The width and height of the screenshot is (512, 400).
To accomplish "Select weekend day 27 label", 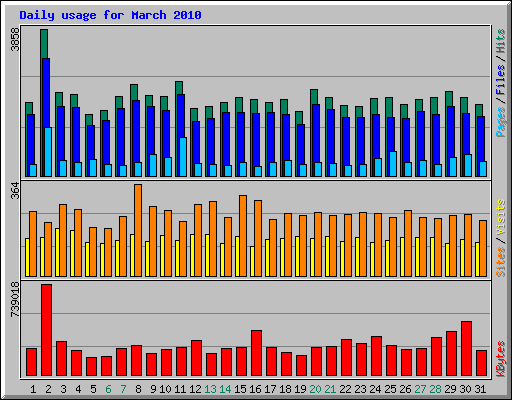I will [x=420, y=389].
